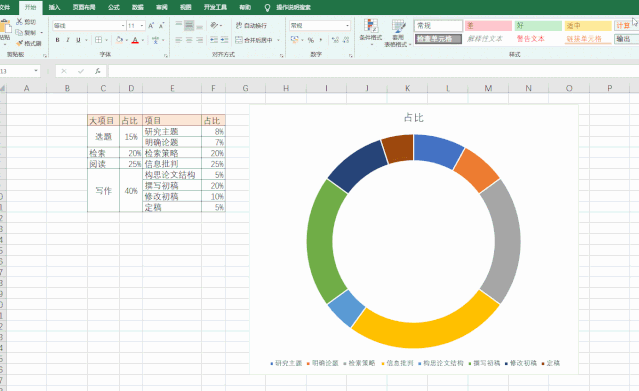Open the Alignment (对齐方式) group dialog launcher

(x=282, y=55)
